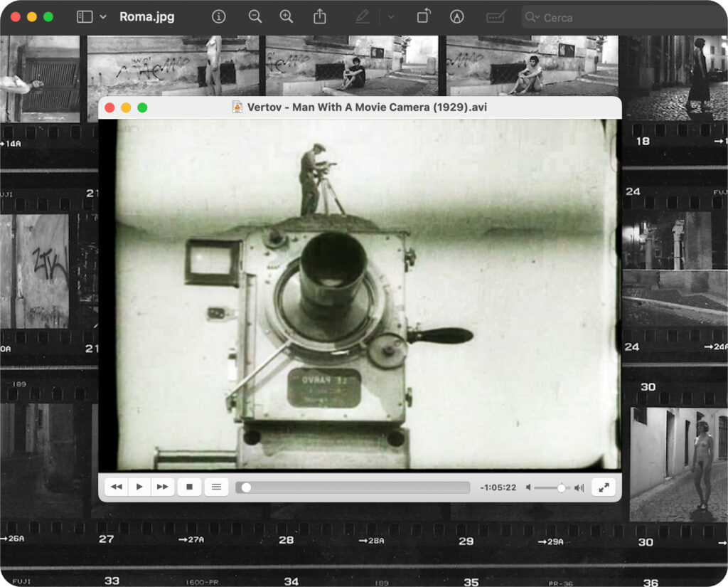Screen dimensions: 728x587
Task: Open the Share menu in Preview
Action: [319, 17]
